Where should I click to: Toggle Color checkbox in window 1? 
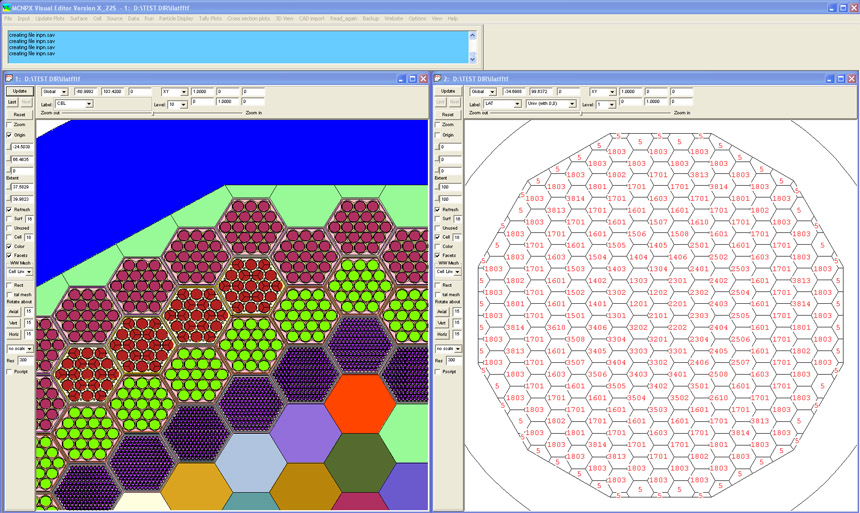[x=9, y=246]
